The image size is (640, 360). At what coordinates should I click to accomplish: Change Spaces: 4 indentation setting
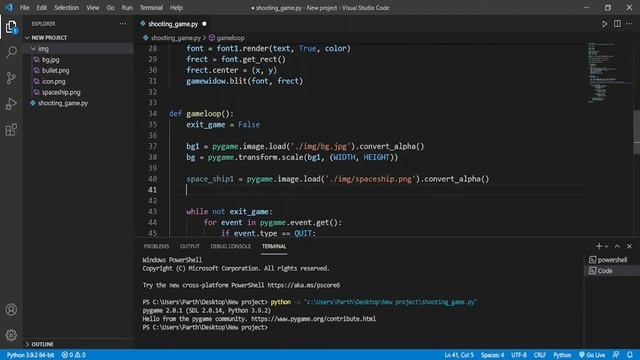[493, 355]
